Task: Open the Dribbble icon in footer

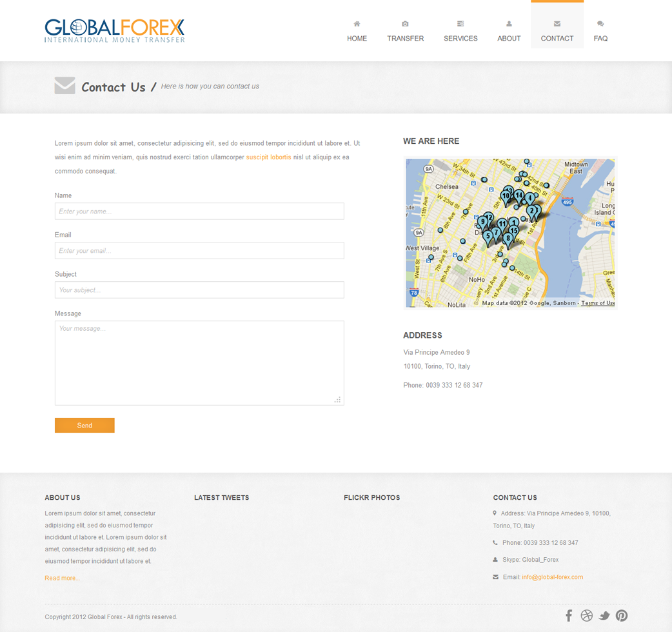Action: [586, 616]
